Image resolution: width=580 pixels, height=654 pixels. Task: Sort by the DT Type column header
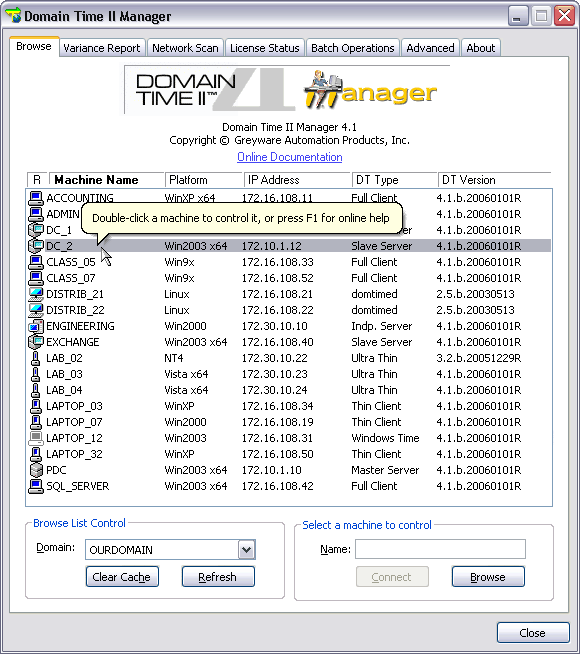coord(394,180)
